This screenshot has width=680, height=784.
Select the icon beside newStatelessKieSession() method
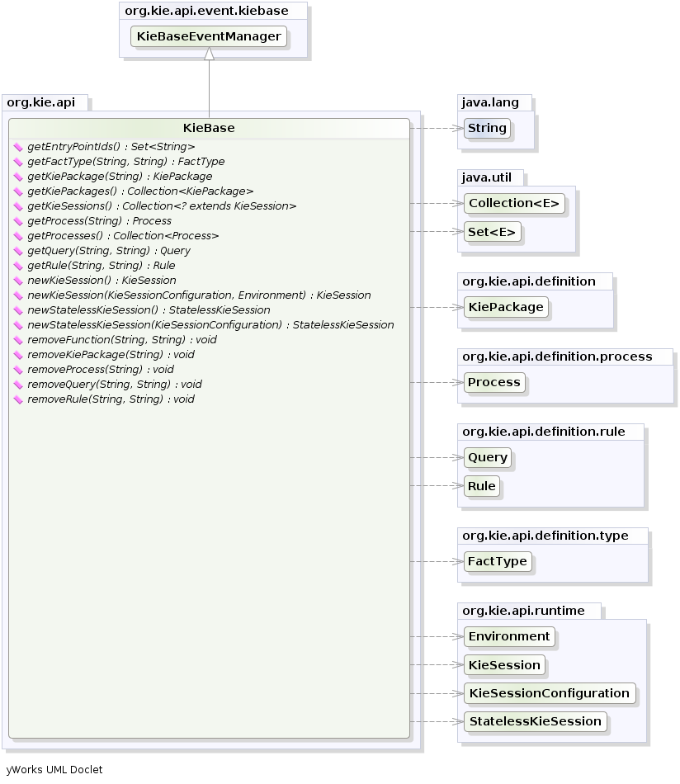point(18,310)
